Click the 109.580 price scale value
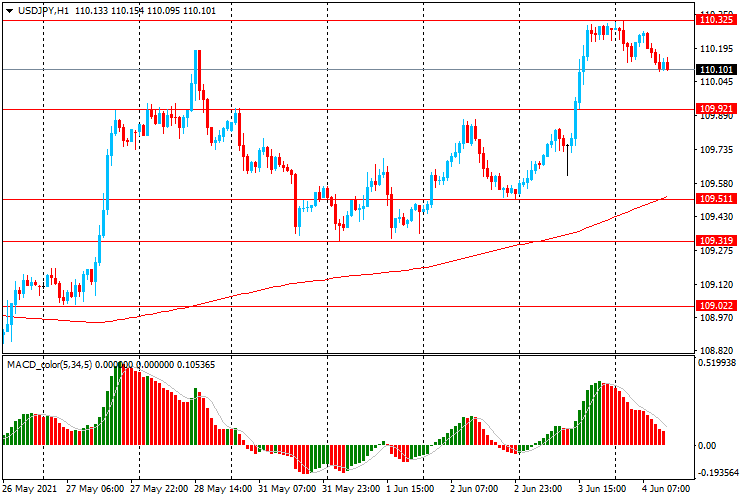 (716, 184)
